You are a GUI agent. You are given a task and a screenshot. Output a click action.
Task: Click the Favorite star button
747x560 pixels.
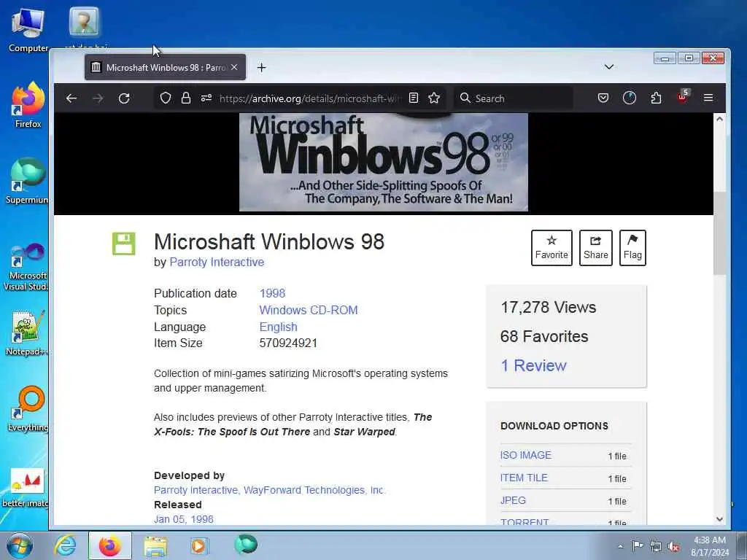click(551, 248)
